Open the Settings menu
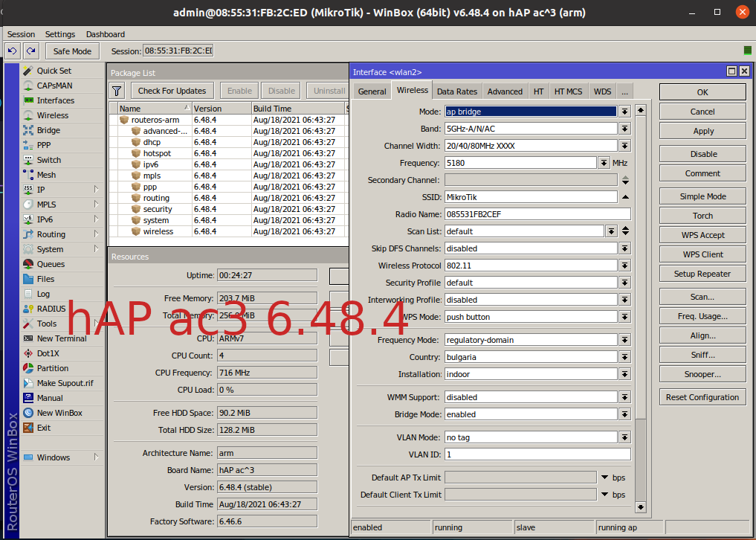The width and height of the screenshot is (756, 540). point(59,34)
